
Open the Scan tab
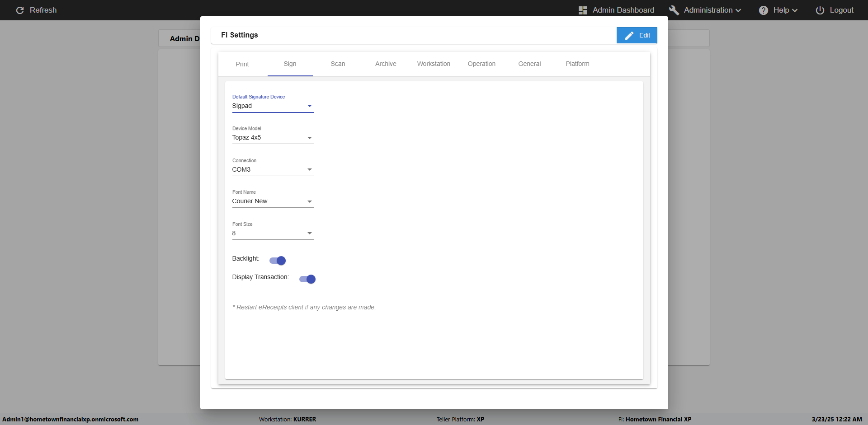point(338,64)
